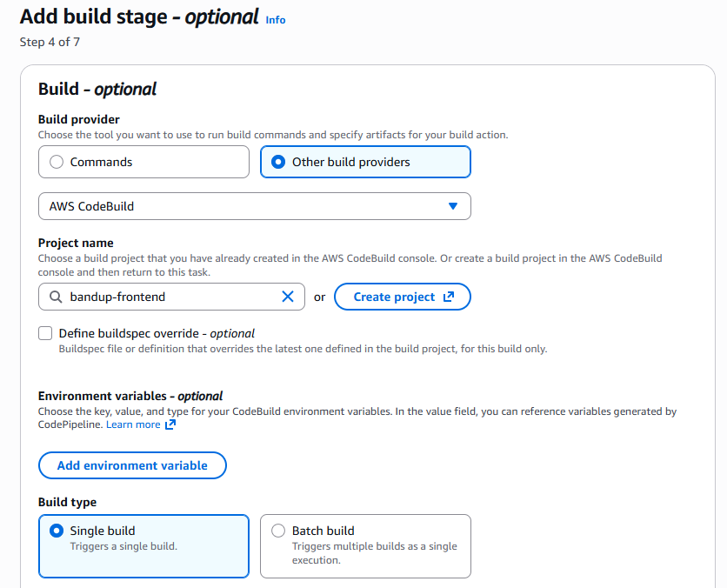Choose the Batch build type
The image size is (727, 588).
pos(278,531)
